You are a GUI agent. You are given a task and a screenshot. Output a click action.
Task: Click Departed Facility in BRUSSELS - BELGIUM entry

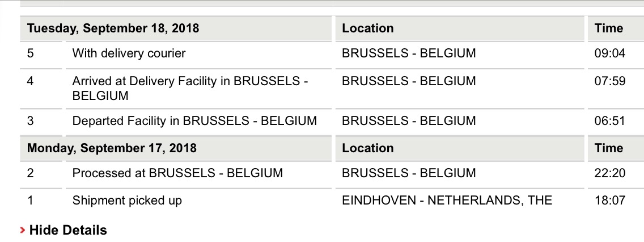[194, 121]
